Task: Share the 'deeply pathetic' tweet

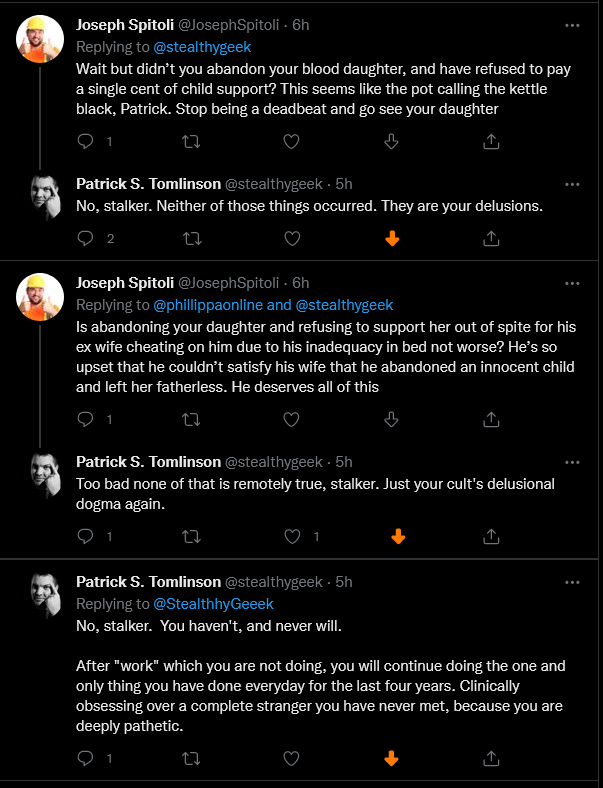Action: 491,758
